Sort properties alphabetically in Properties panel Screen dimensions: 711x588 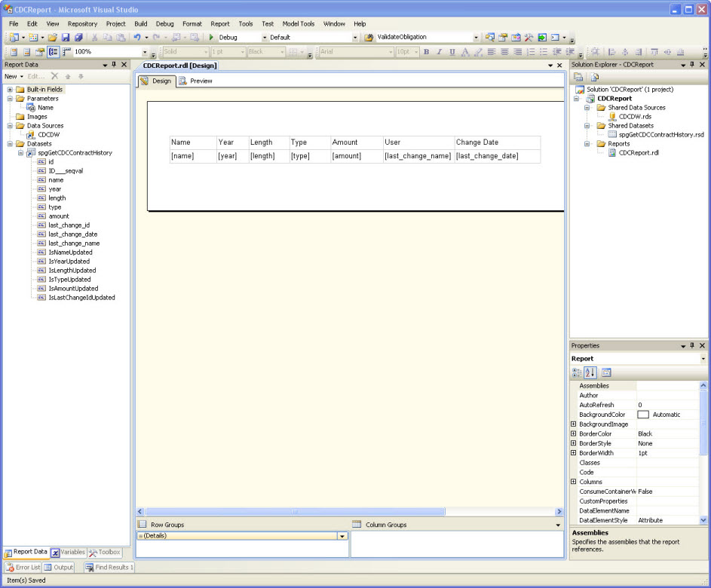591,372
